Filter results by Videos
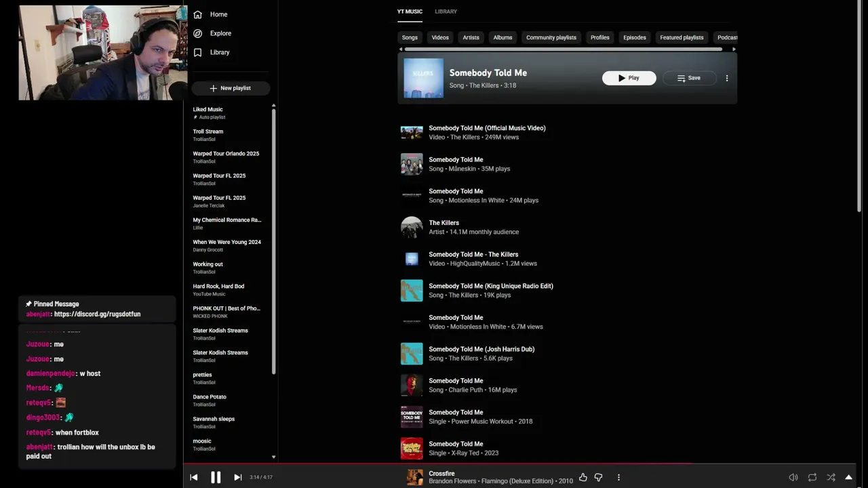This screenshot has width=868, height=488. [440, 37]
